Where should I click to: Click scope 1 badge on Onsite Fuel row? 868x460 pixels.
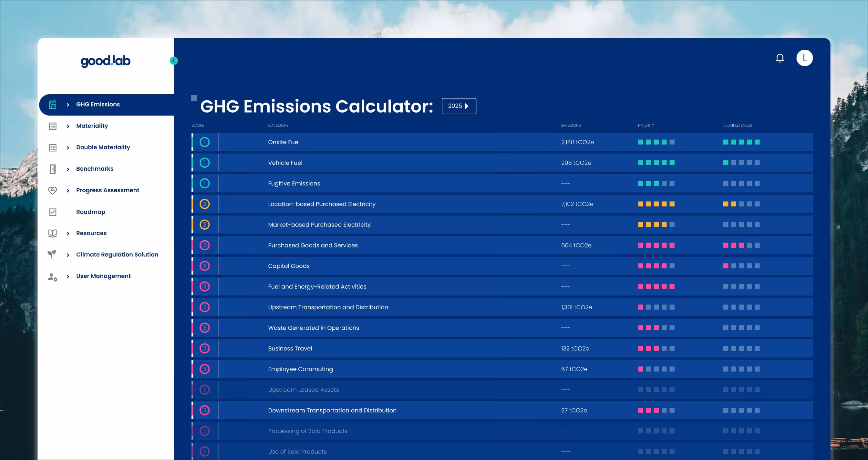(x=204, y=142)
